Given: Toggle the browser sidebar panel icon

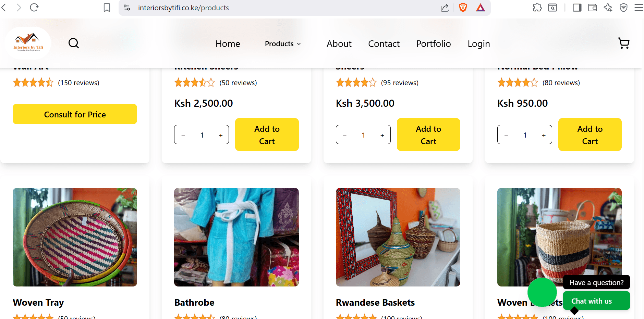Looking at the screenshot, I should [577, 8].
